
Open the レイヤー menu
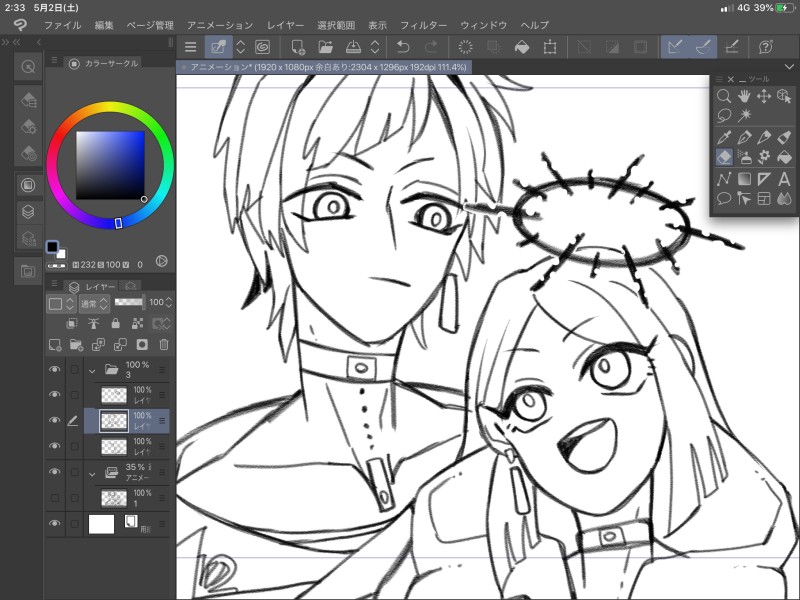click(285, 26)
